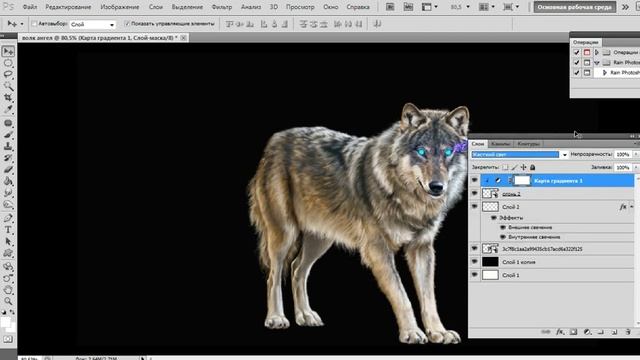The height and width of the screenshot is (360, 640).
Task: Open the opacity Непрозрачность dropdown arrow
Action: pyautogui.click(x=636, y=154)
